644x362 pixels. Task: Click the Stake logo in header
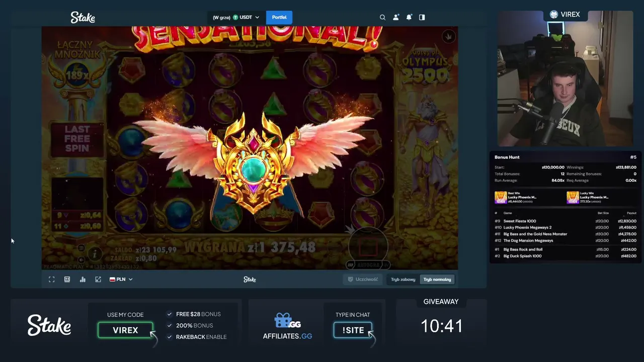[83, 18]
